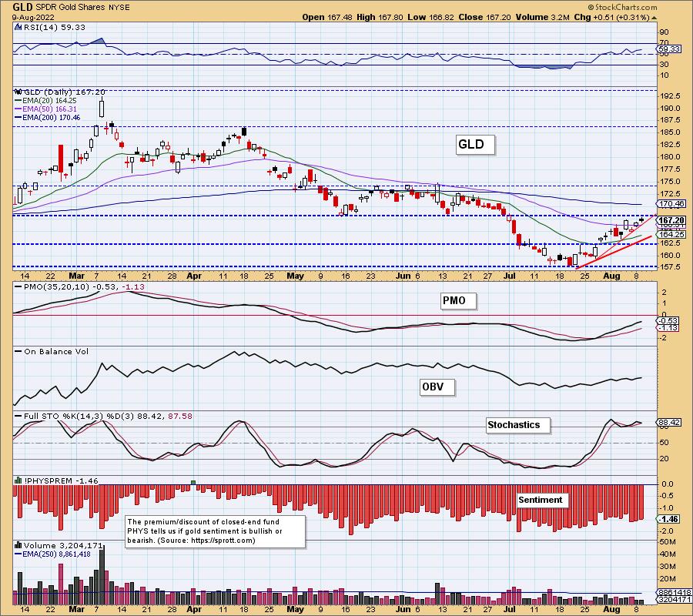The image size is (693, 616).
Task: Click the RSI(14) 59.33 legend label
Action: click(x=54, y=27)
